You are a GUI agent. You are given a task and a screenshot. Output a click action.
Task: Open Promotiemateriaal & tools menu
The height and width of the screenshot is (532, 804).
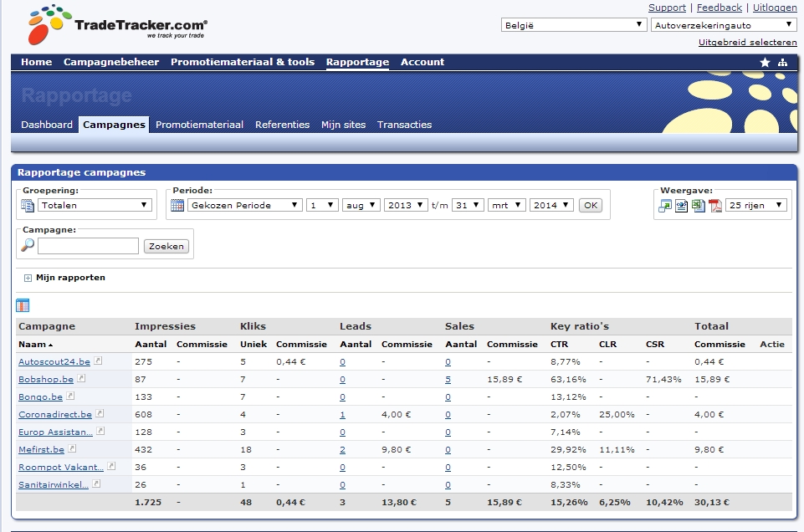point(243,62)
